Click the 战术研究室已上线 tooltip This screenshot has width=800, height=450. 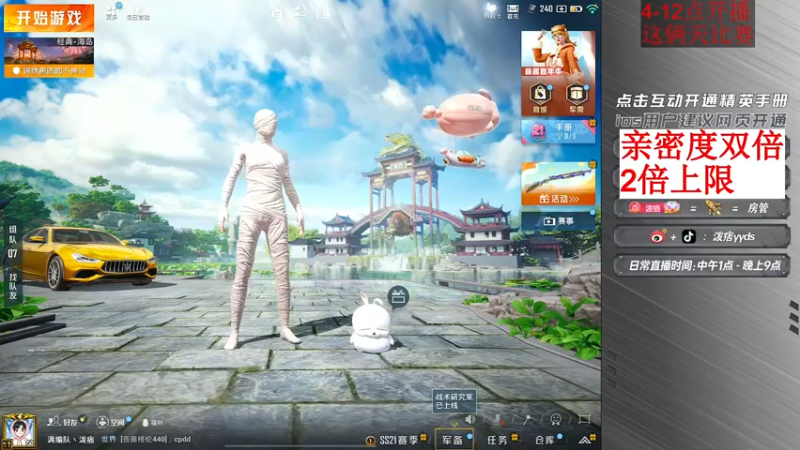(454, 401)
